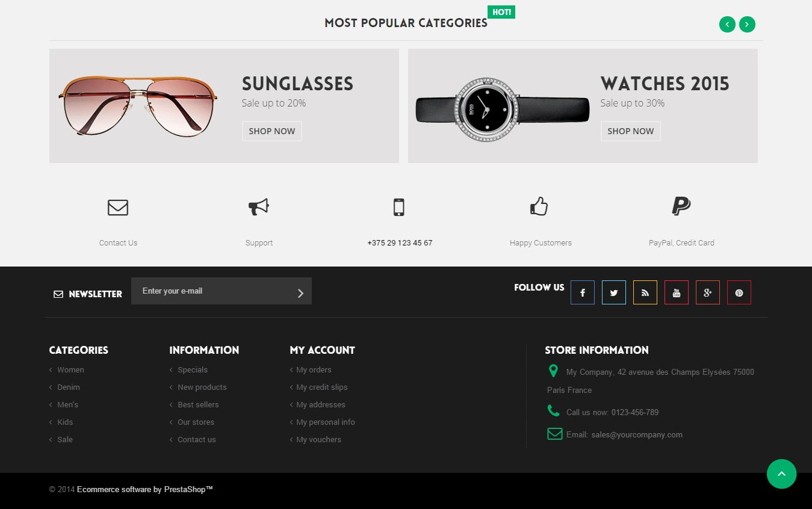
Task: Click the Support megaphone icon
Action: tap(259, 207)
